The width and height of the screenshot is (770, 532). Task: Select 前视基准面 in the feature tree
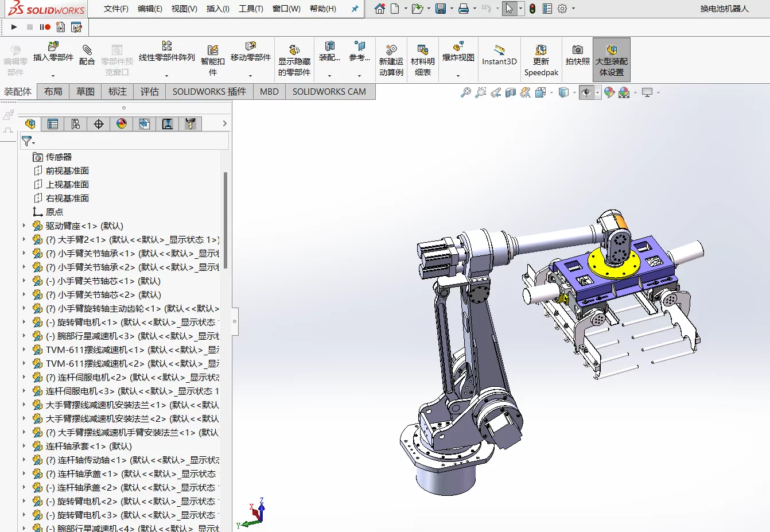point(67,170)
